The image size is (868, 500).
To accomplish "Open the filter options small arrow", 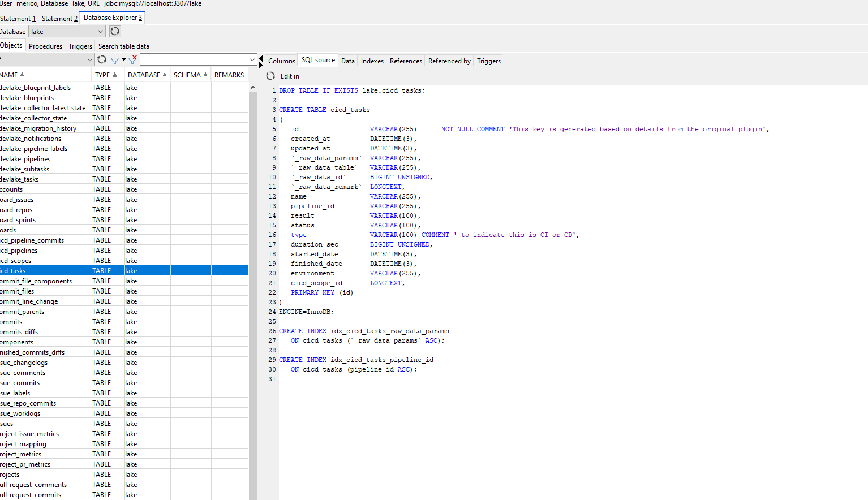I will tap(124, 60).
